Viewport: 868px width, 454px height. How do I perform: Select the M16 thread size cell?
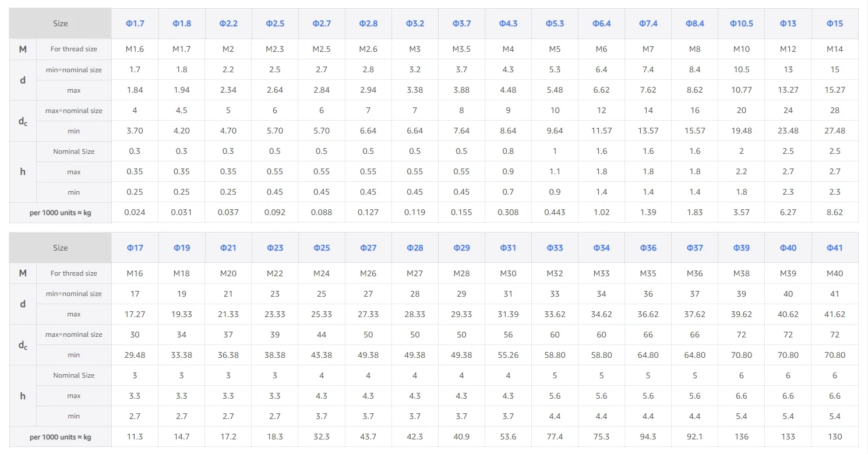(135, 273)
